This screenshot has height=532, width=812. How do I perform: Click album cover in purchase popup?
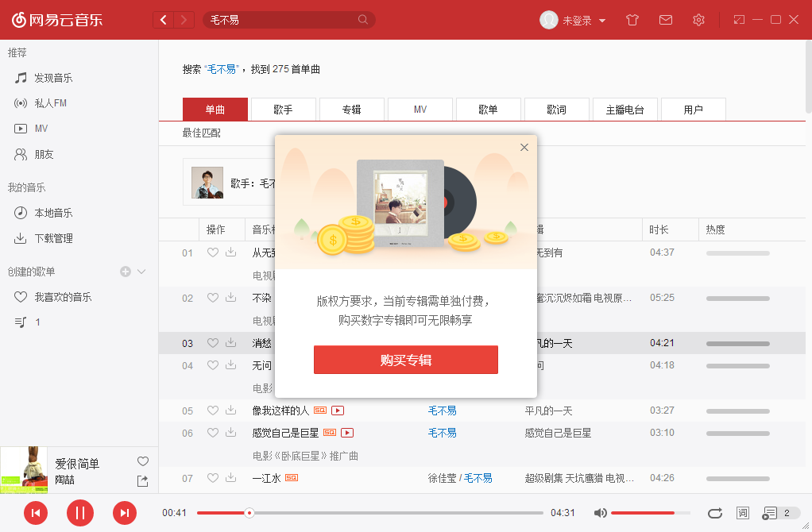(400, 202)
